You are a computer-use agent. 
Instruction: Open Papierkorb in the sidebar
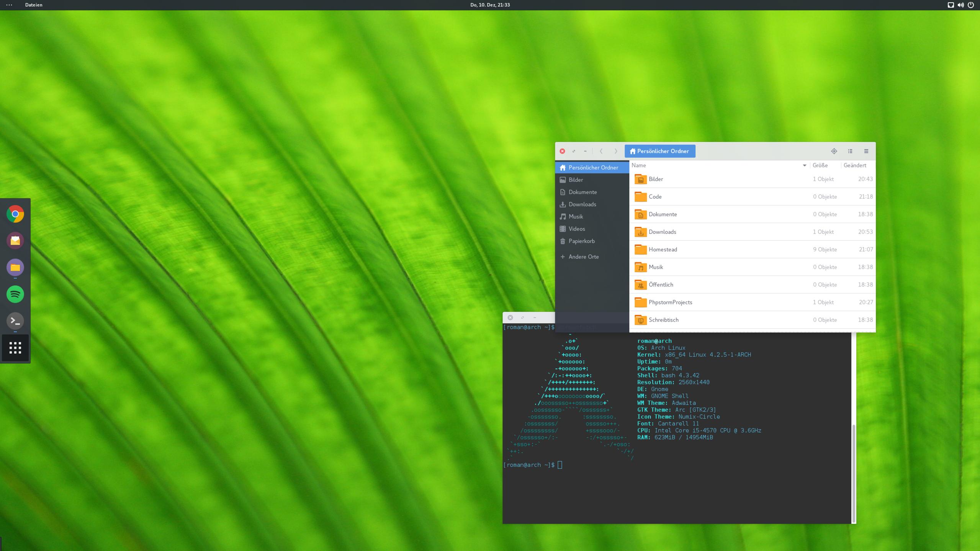click(592, 241)
